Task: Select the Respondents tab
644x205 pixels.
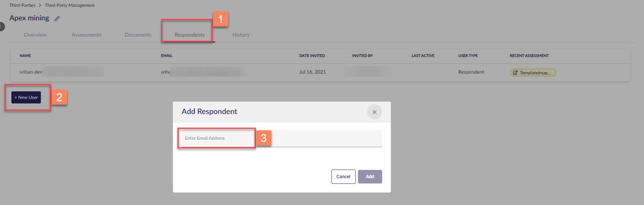Action: (190, 35)
